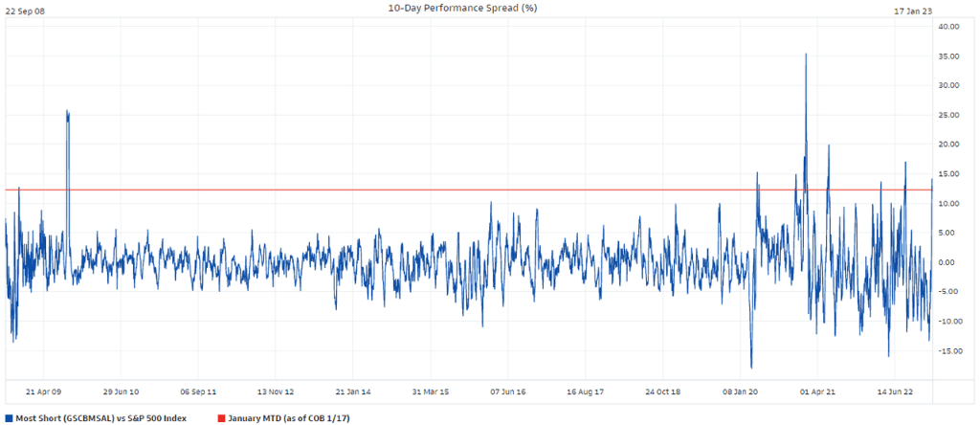
Task: Click the highest blue spike near 35.00
Action: [x=806, y=56]
